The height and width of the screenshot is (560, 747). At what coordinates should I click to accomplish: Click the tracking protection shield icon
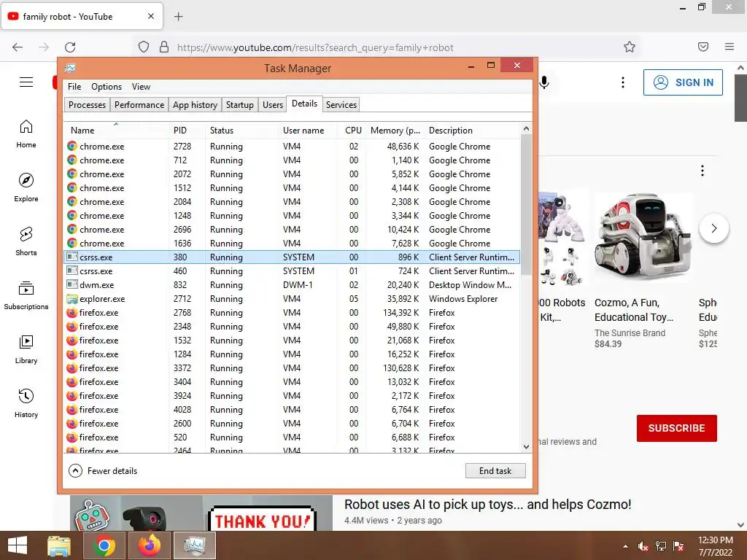click(144, 47)
